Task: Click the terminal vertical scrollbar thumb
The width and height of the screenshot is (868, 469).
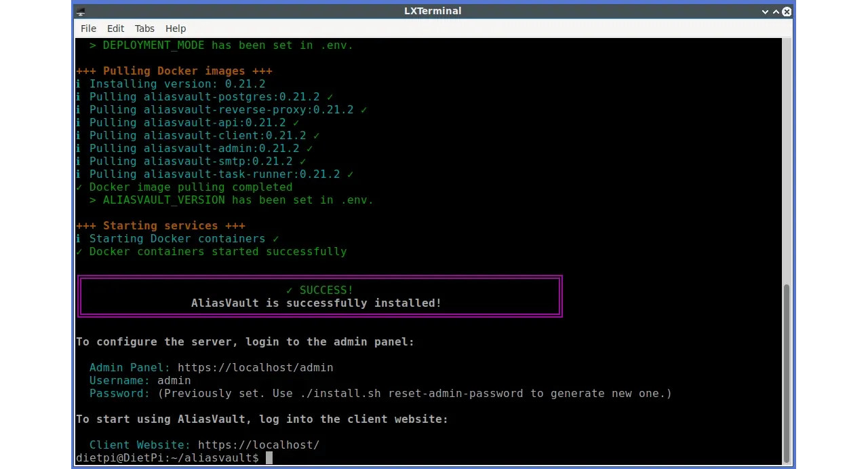Action: 787,372
